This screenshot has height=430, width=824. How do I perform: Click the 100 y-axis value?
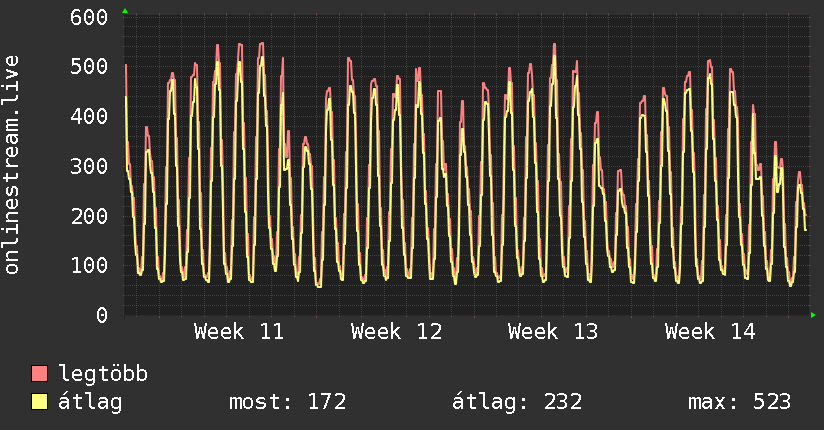(x=89, y=265)
